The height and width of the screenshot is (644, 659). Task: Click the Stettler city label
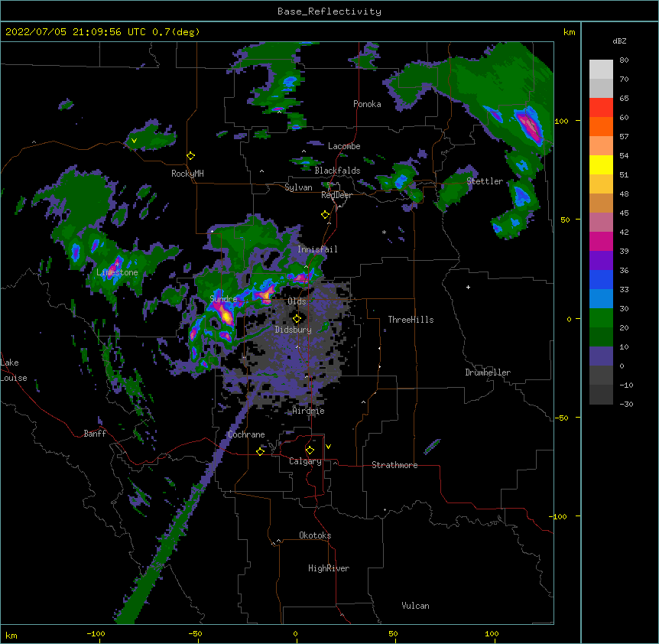[x=485, y=181]
